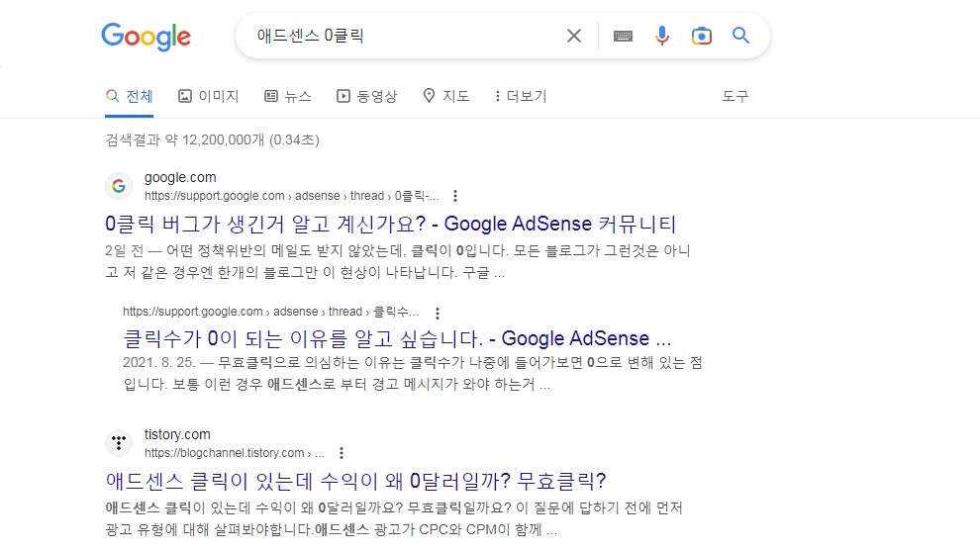This screenshot has height=551, width=980.
Task: Click the blue magnifier search button
Action: (x=740, y=35)
